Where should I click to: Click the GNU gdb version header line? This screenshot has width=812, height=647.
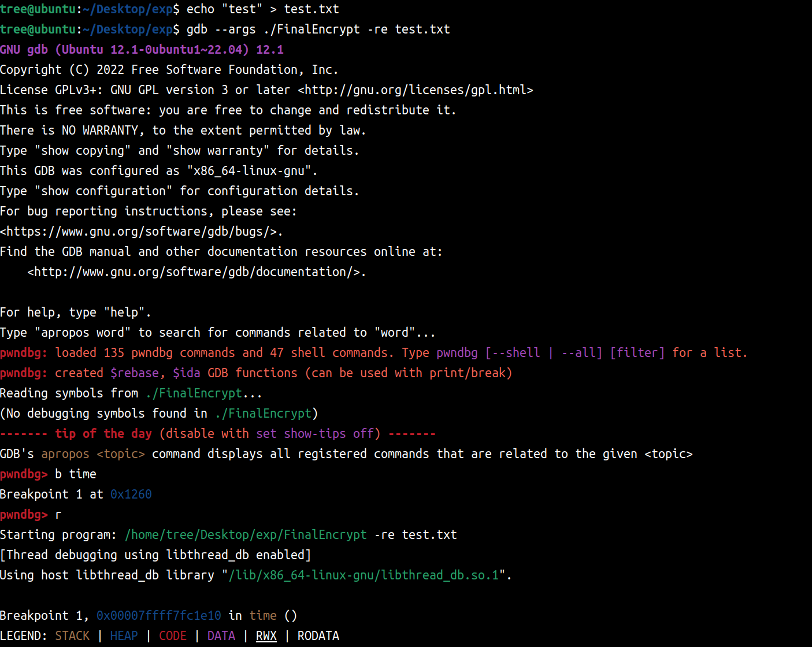click(142, 50)
